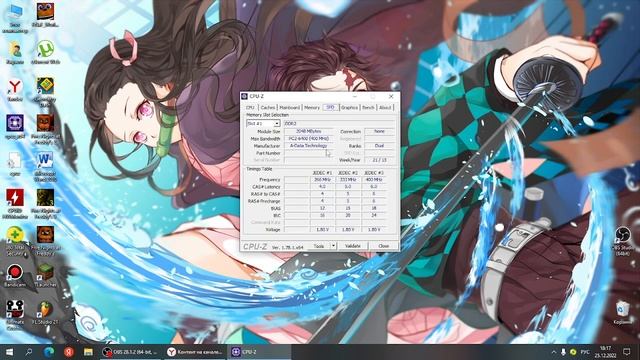Open the red Yandex icon in taskbar
The height and width of the screenshot is (360, 640).
click(x=69, y=352)
